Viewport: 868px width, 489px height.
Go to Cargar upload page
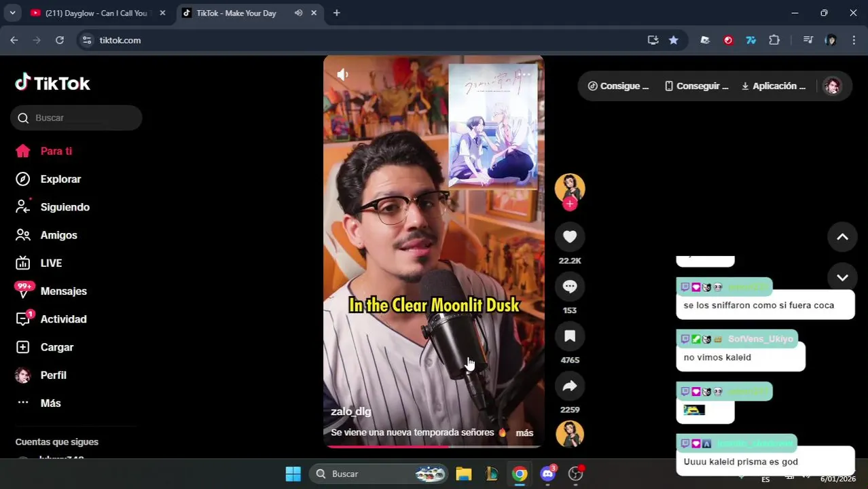tap(44, 347)
